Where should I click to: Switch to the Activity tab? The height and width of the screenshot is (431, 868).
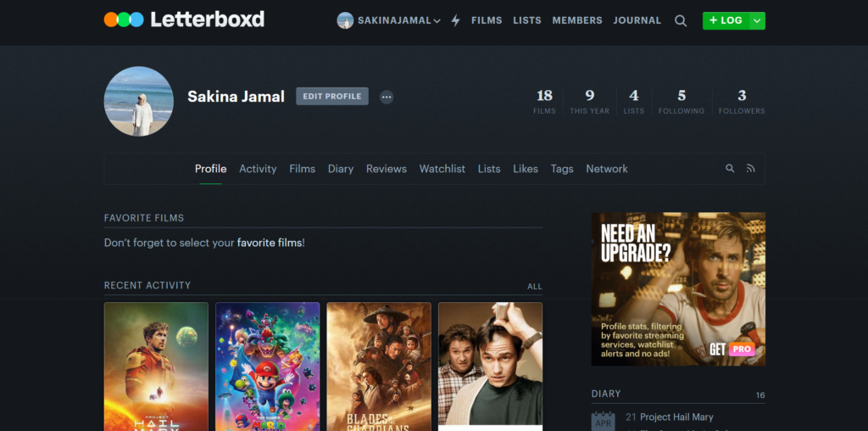pyautogui.click(x=258, y=168)
